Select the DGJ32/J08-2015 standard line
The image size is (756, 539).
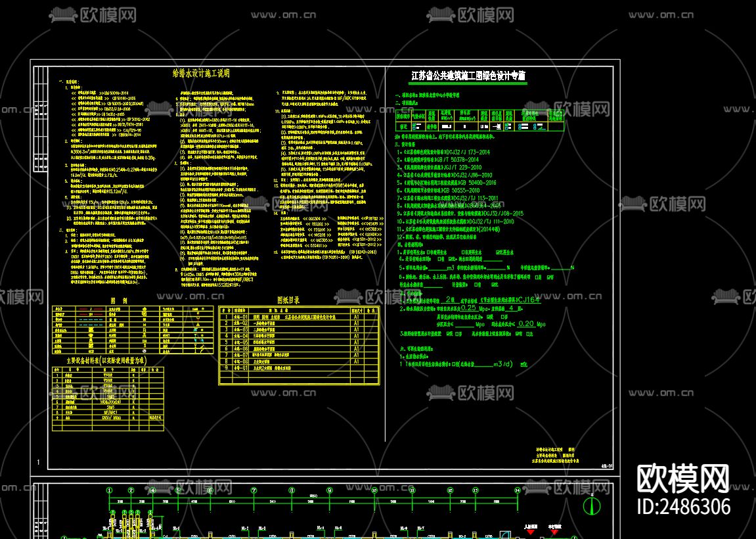(460, 214)
